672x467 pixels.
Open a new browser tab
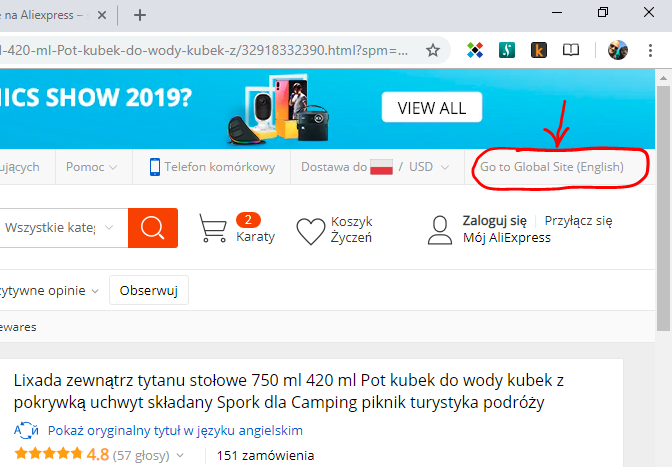point(140,15)
